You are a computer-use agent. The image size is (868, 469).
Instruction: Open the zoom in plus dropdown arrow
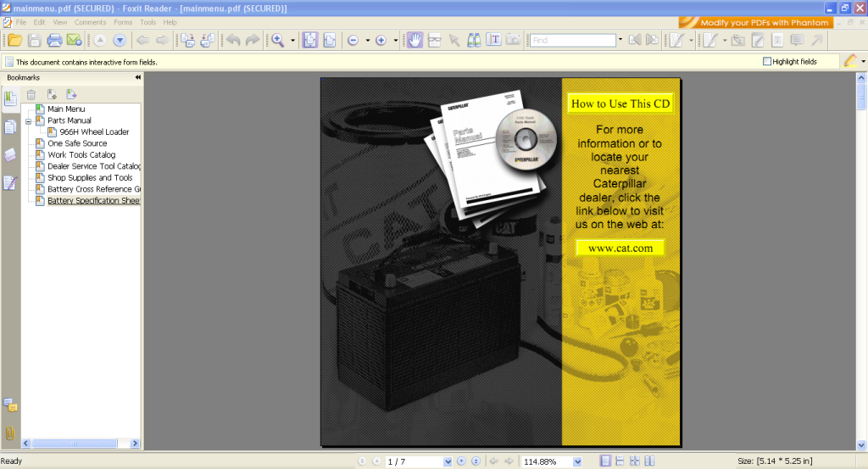click(x=395, y=40)
